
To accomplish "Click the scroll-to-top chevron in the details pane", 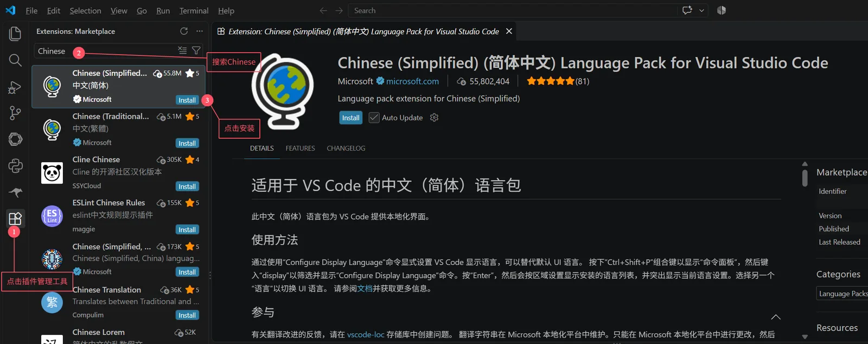I will click(776, 317).
